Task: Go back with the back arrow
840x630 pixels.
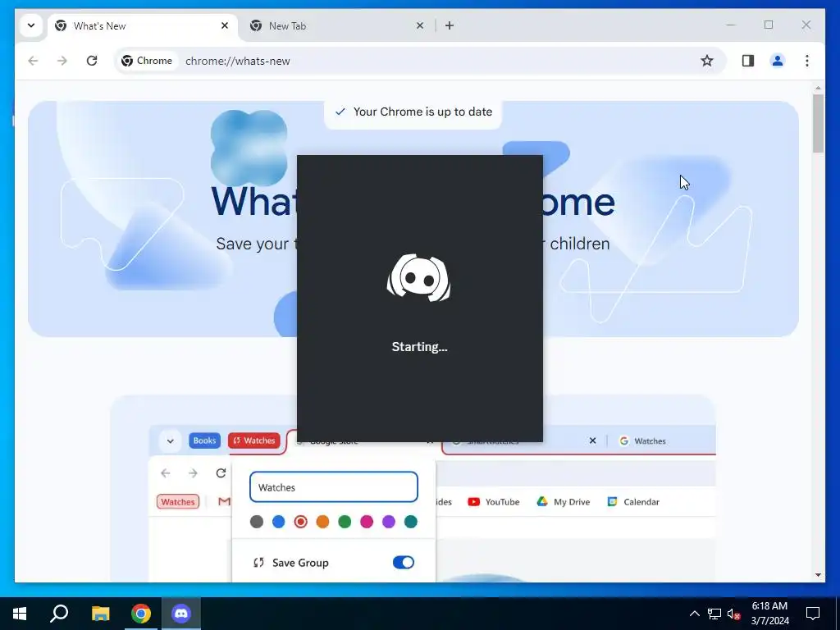Action: click(x=33, y=61)
